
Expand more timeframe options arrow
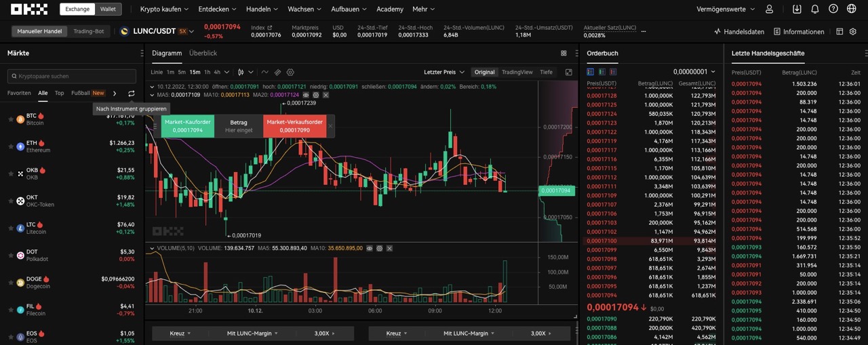pos(225,72)
